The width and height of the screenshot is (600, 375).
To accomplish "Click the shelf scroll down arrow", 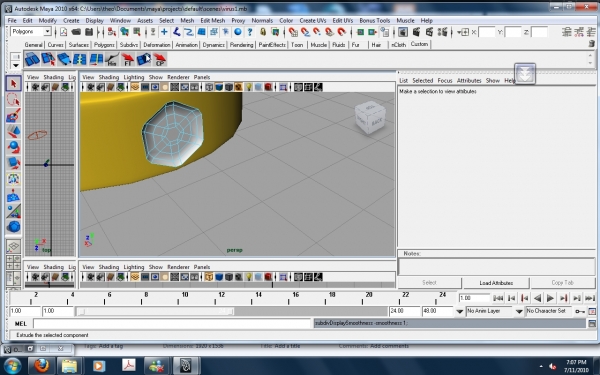I will [590, 63].
